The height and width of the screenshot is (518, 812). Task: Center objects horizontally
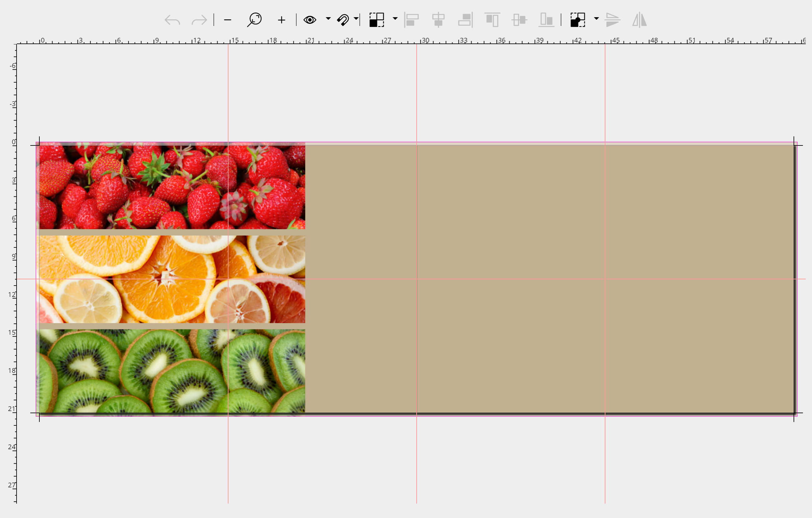[x=439, y=20]
